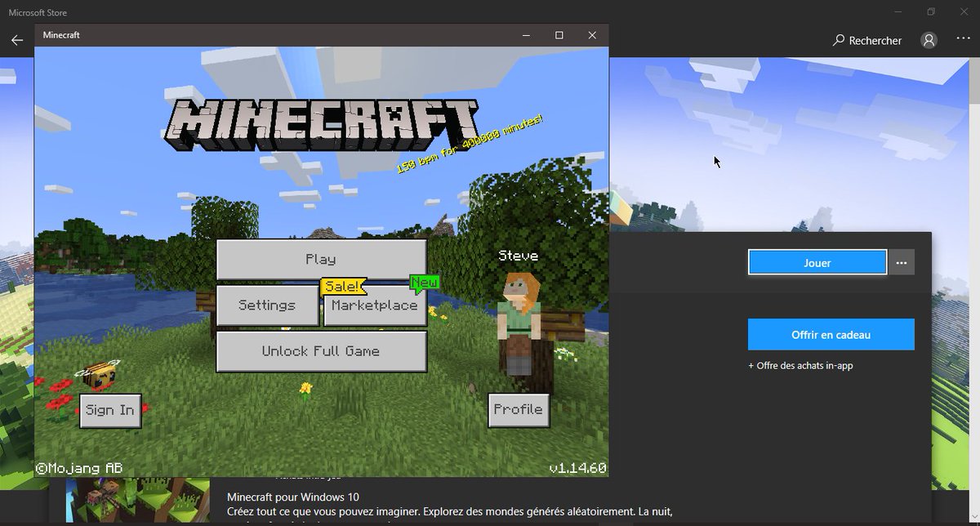Viewport: 980px width, 526px height.
Task: Close the Minecraft window
Action: [x=592, y=35]
